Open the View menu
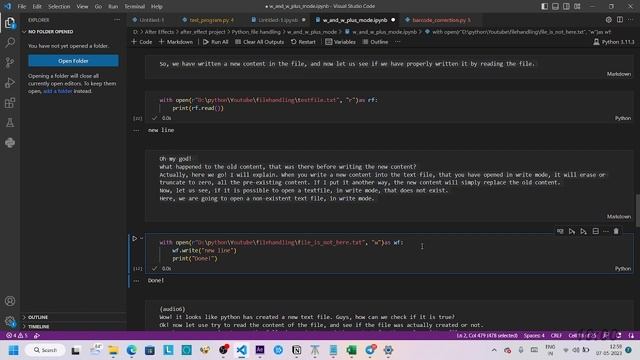Image resolution: width=640 pixels, height=360 pixels. point(82,7)
